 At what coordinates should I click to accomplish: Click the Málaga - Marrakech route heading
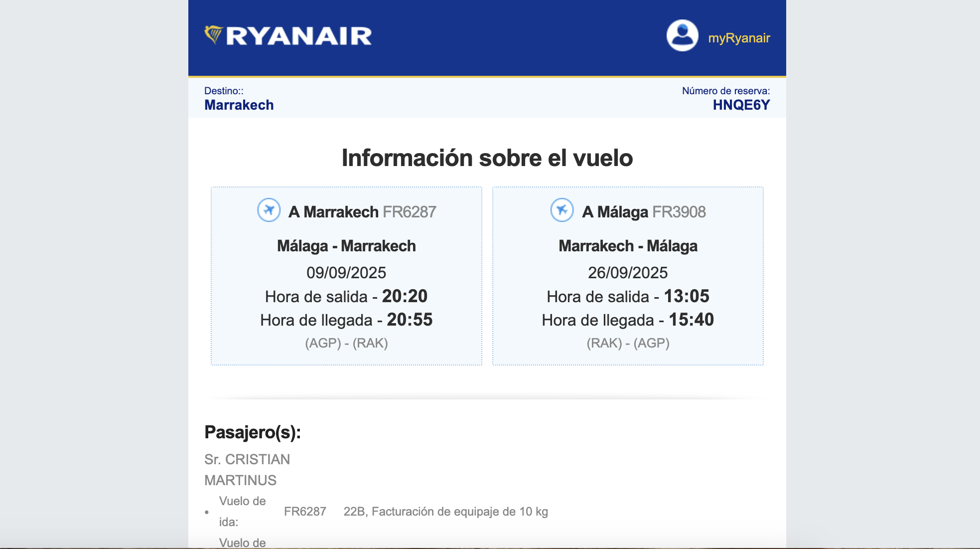click(346, 246)
